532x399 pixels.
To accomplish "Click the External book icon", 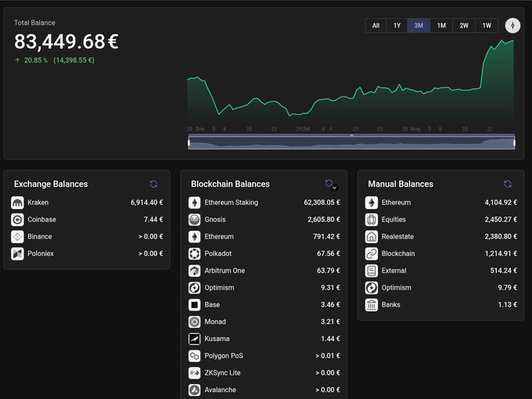I will 372,271.
